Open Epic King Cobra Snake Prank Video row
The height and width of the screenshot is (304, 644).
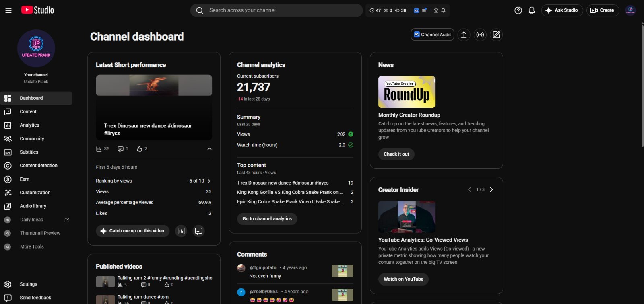tap(295, 202)
